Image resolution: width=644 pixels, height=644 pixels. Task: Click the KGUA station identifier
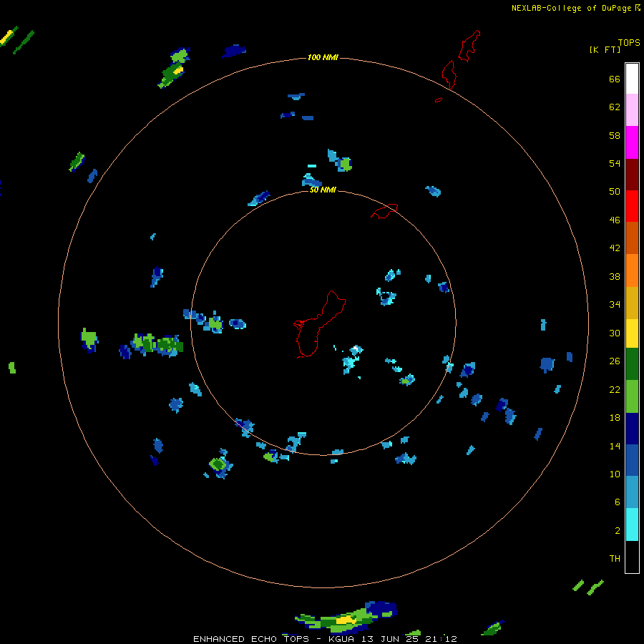(x=341, y=639)
